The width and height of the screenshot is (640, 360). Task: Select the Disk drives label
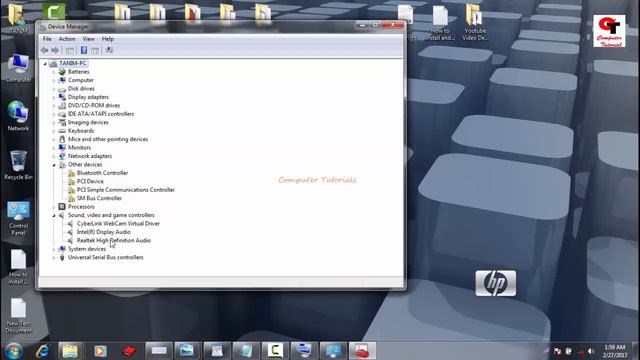(x=81, y=89)
